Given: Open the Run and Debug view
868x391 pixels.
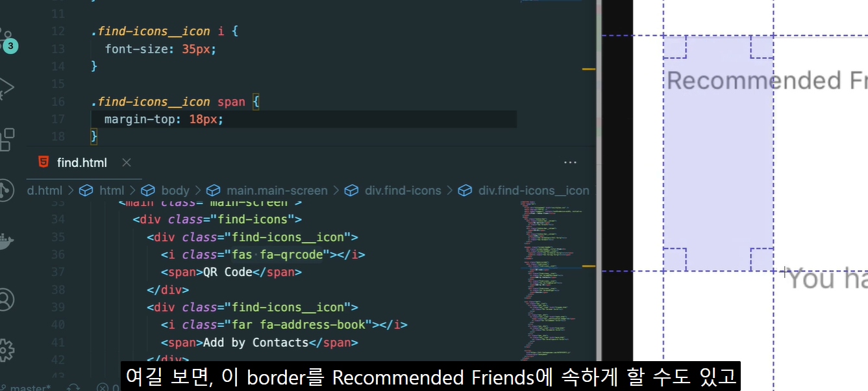Looking at the screenshot, I should coord(6,87).
